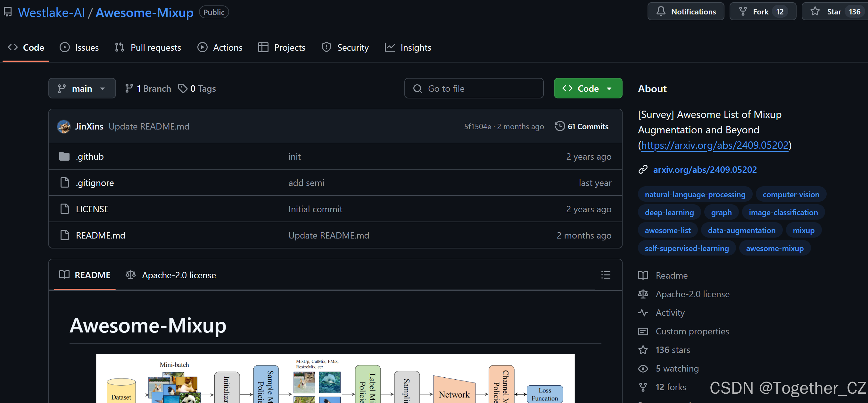Expand the green Code dropdown
The image size is (868, 403).
(588, 88)
